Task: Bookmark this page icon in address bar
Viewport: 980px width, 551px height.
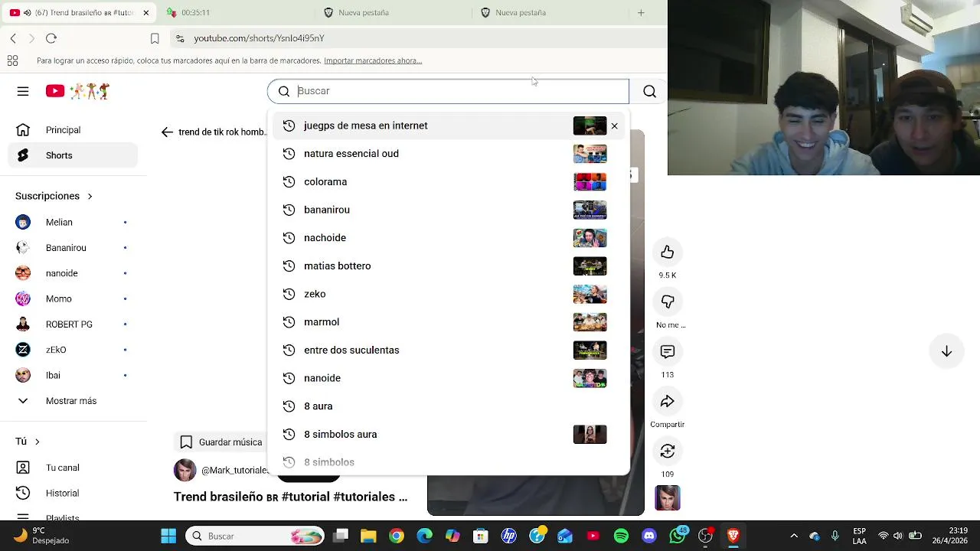Action: pos(155,38)
